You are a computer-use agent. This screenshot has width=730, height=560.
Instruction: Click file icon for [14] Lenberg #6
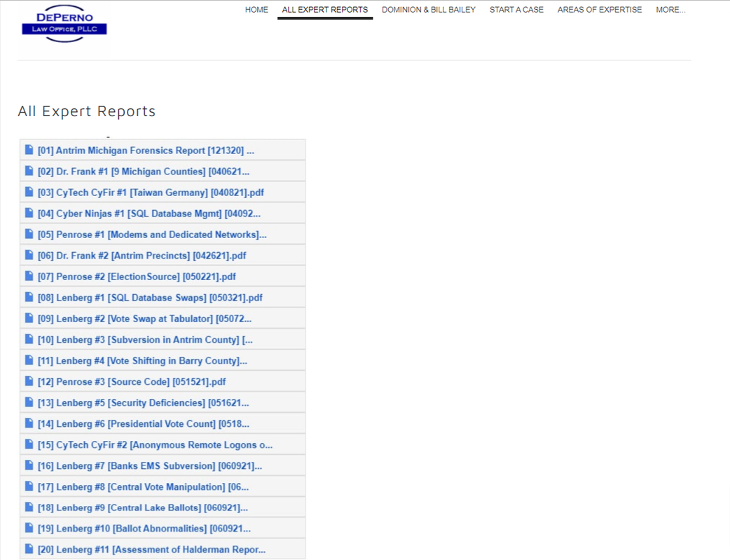29,423
